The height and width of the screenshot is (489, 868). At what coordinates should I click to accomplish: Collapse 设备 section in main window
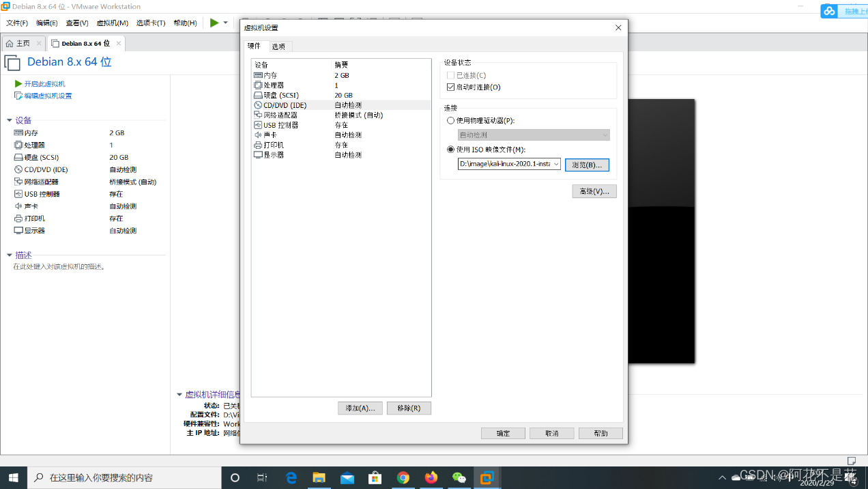(x=10, y=120)
